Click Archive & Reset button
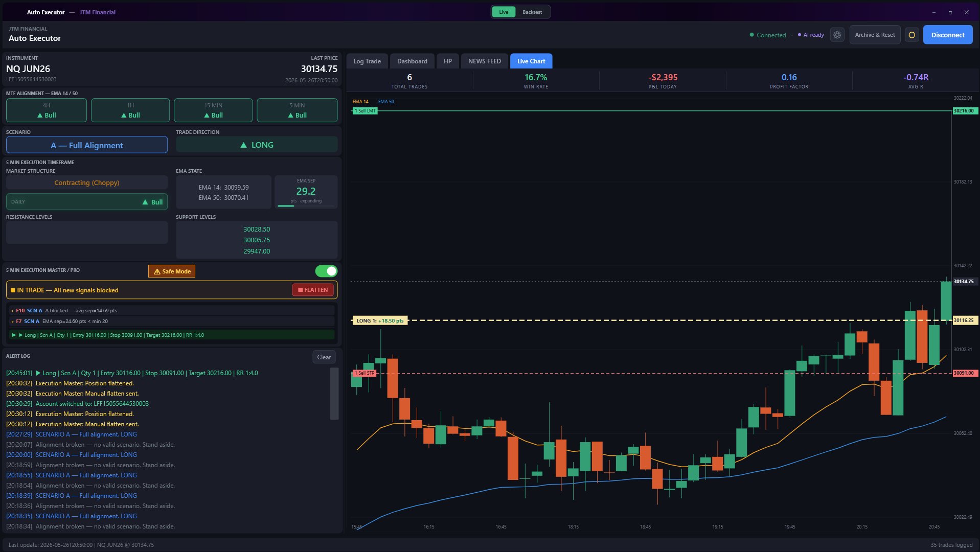Viewport: 980px width, 552px height. (x=875, y=35)
